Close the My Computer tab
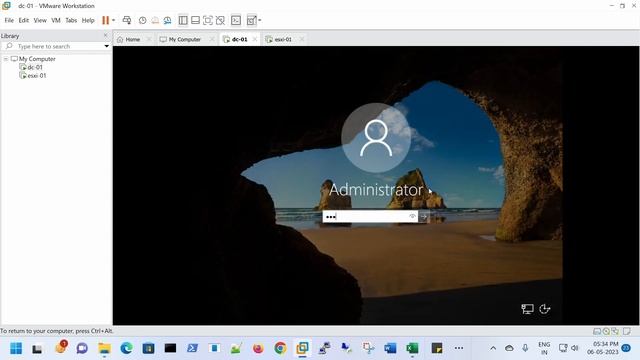Image resolution: width=640 pixels, height=360 pixels. tap(212, 39)
